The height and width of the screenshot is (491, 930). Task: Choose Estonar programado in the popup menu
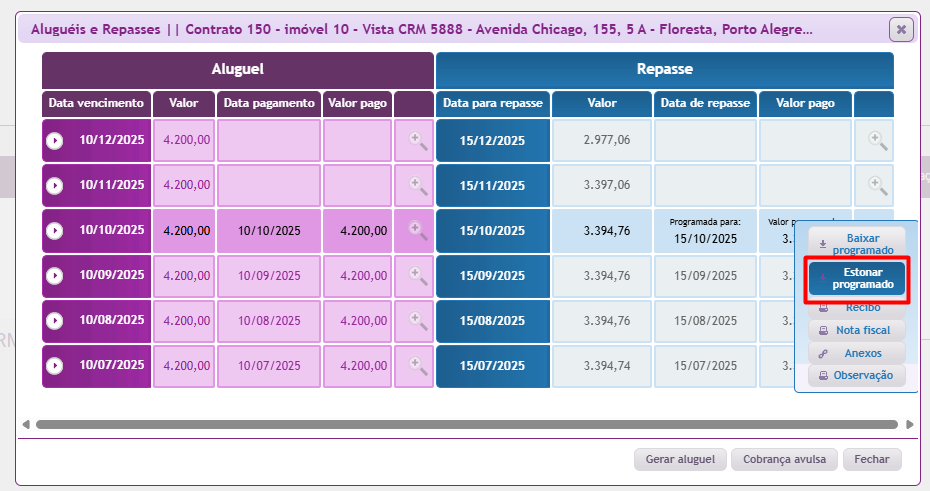(856, 278)
